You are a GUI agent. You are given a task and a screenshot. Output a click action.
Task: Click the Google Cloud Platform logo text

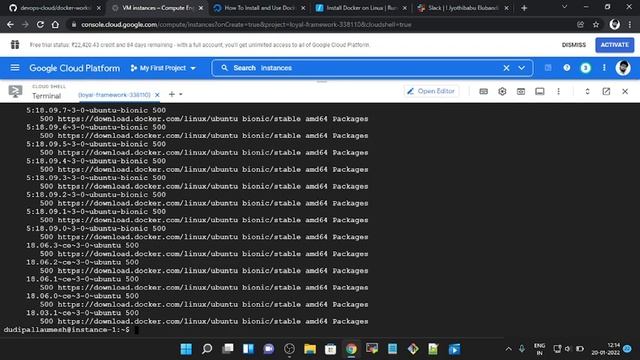(x=75, y=68)
